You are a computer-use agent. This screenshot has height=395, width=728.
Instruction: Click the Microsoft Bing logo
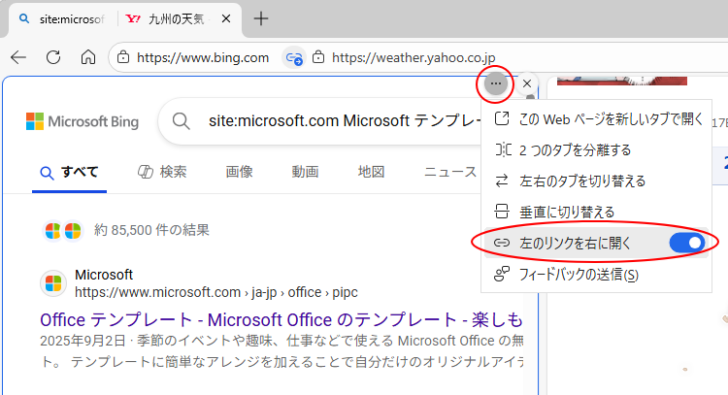click(82, 122)
